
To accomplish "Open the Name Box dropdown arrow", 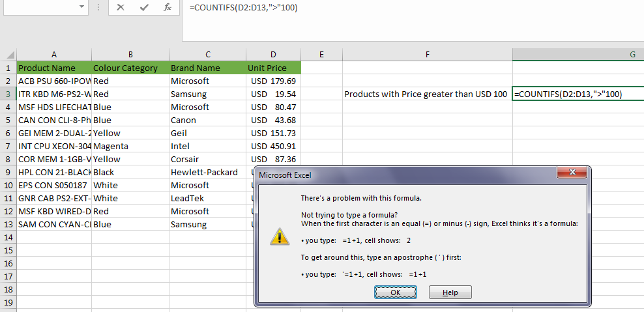I will (81, 7).
